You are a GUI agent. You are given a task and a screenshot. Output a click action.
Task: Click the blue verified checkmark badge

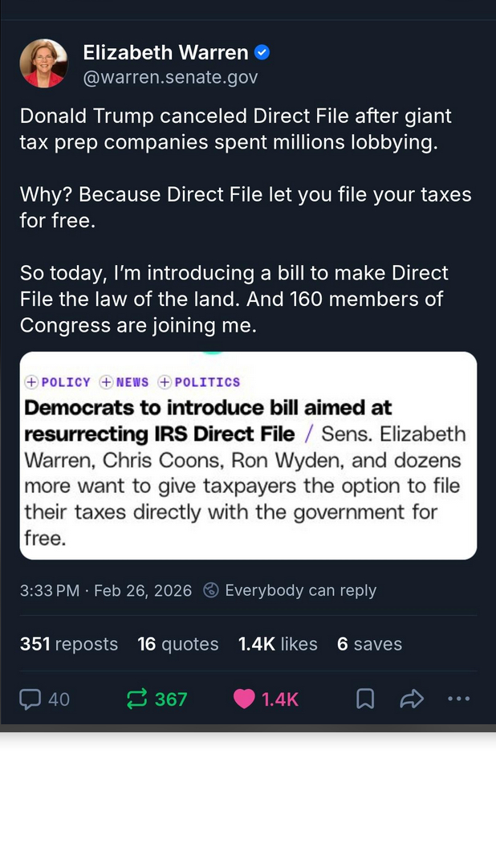(x=262, y=53)
